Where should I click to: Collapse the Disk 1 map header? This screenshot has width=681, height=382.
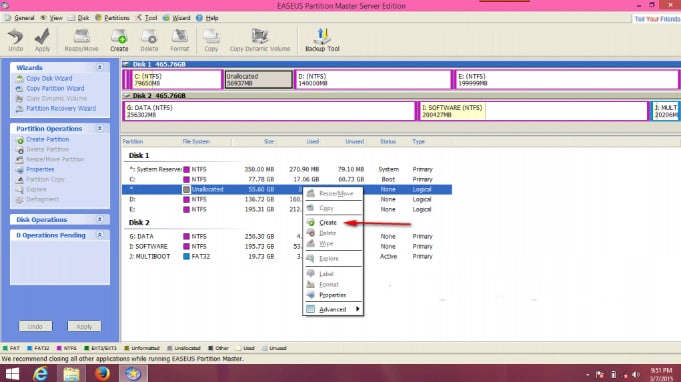coord(126,64)
